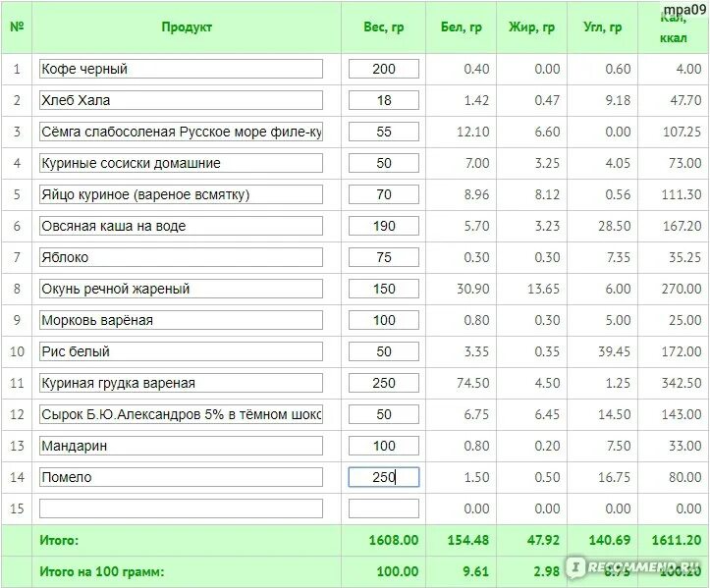
Task: Click the 'Итого:' row label
Action: click(59, 540)
